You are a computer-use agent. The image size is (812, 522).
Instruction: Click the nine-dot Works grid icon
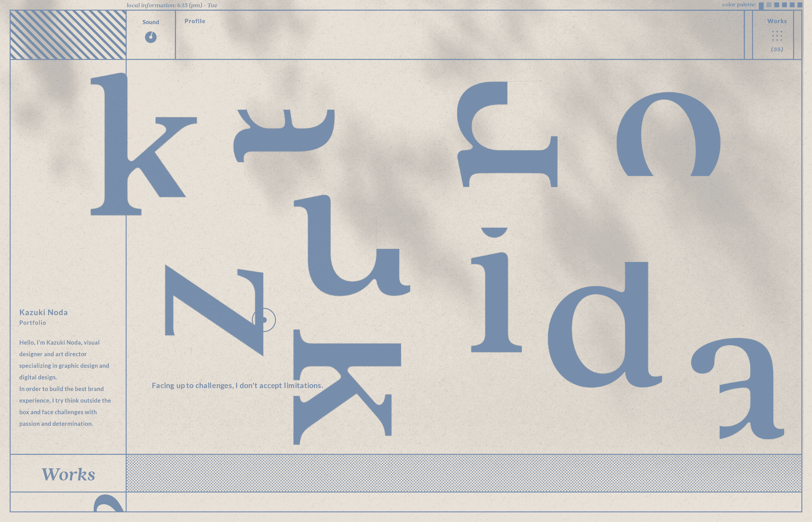pos(777,36)
